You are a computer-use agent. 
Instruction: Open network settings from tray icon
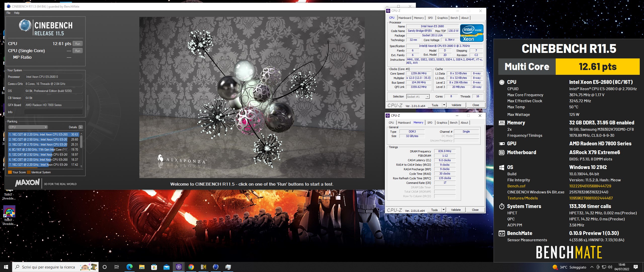pos(604,267)
